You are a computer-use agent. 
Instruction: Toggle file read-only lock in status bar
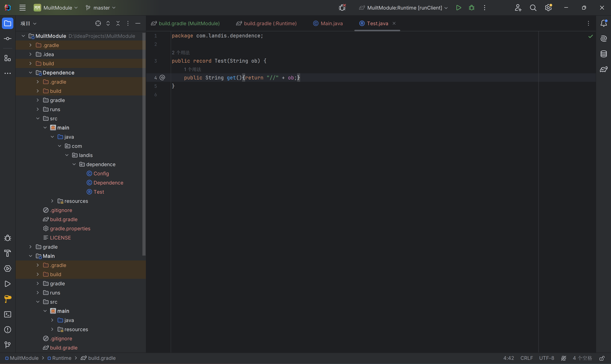(x=602, y=358)
